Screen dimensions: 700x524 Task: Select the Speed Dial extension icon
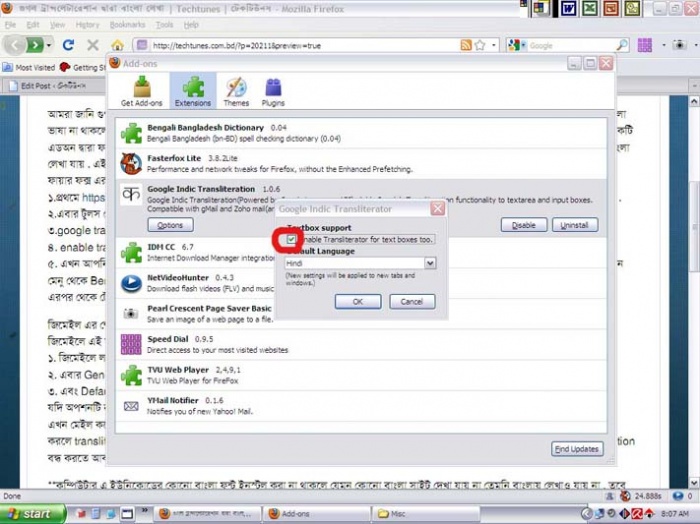coord(131,345)
